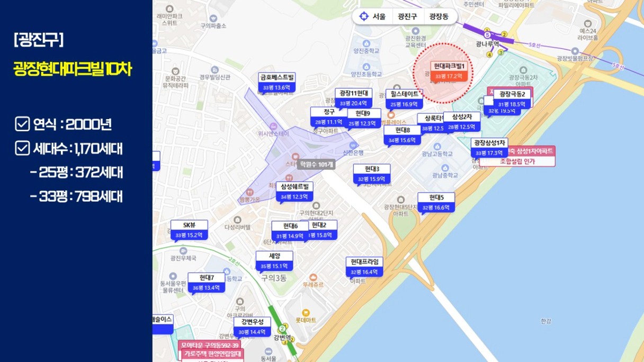Open the 현대8 price marker
644x362 pixels.
coord(402,134)
